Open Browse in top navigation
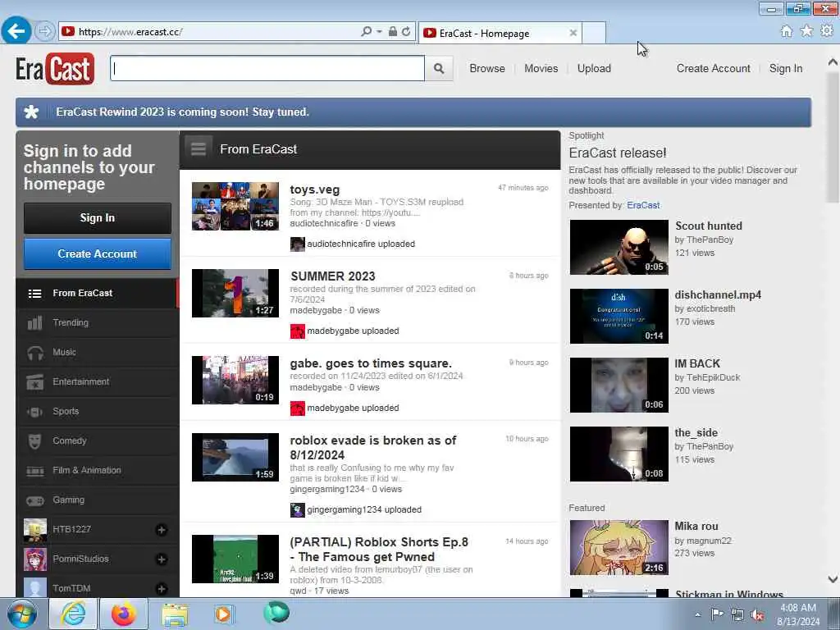The height and width of the screenshot is (630, 840). coord(487,69)
